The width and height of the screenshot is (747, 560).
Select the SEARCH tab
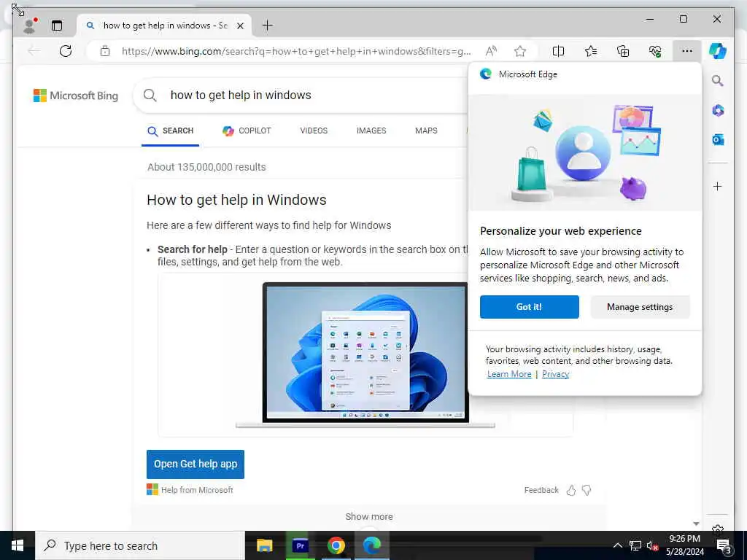coord(170,131)
